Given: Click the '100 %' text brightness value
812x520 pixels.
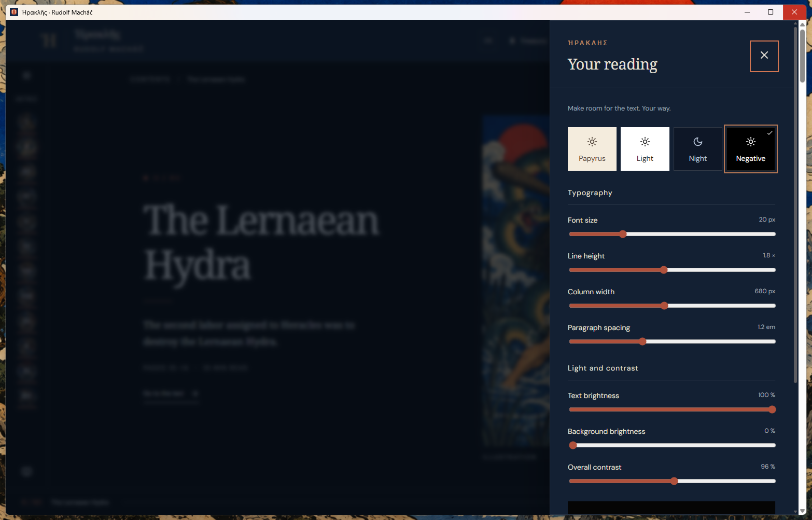Looking at the screenshot, I should (766, 395).
